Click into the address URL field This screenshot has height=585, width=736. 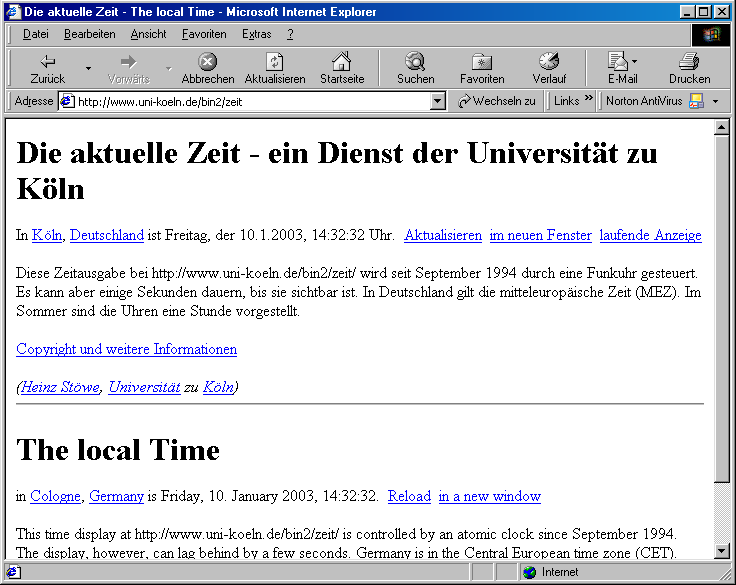click(x=250, y=101)
